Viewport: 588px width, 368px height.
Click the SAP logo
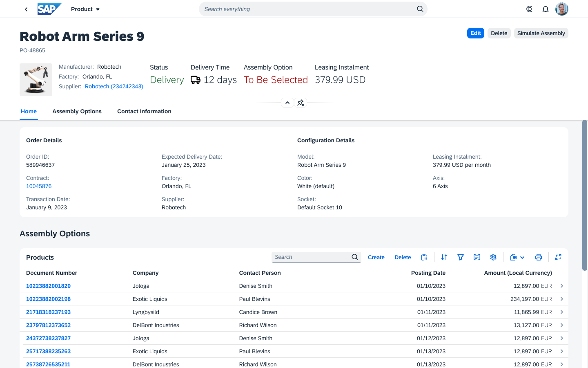point(49,9)
